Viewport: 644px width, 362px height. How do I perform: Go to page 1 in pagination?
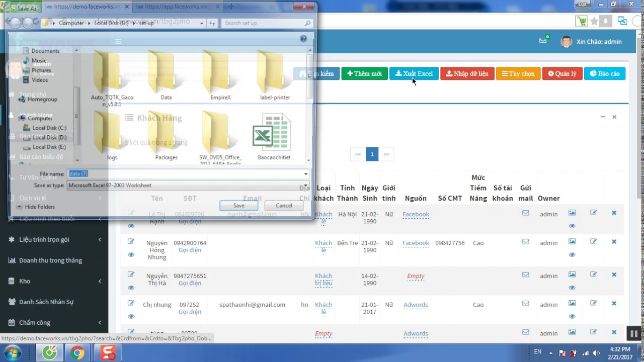(x=372, y=154)
